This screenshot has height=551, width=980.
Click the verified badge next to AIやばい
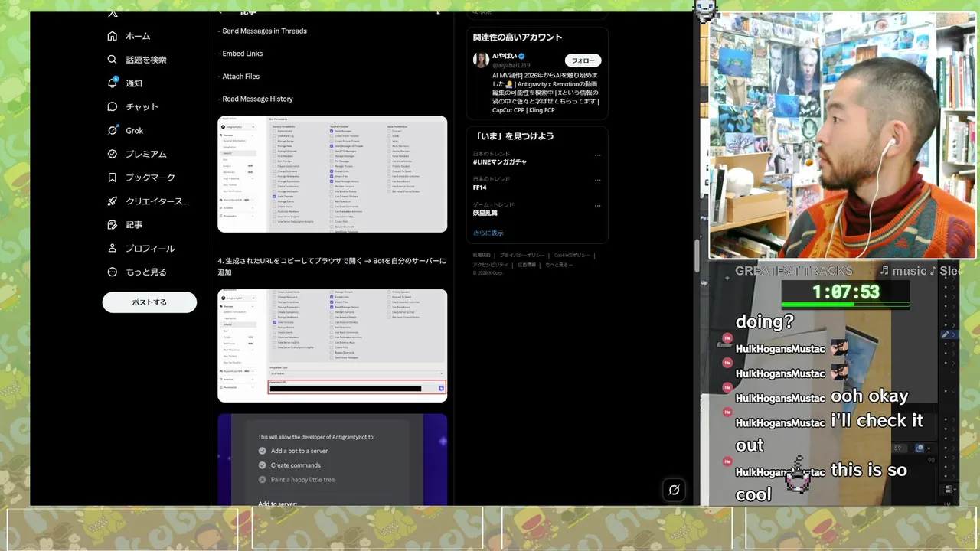(522, 57)
